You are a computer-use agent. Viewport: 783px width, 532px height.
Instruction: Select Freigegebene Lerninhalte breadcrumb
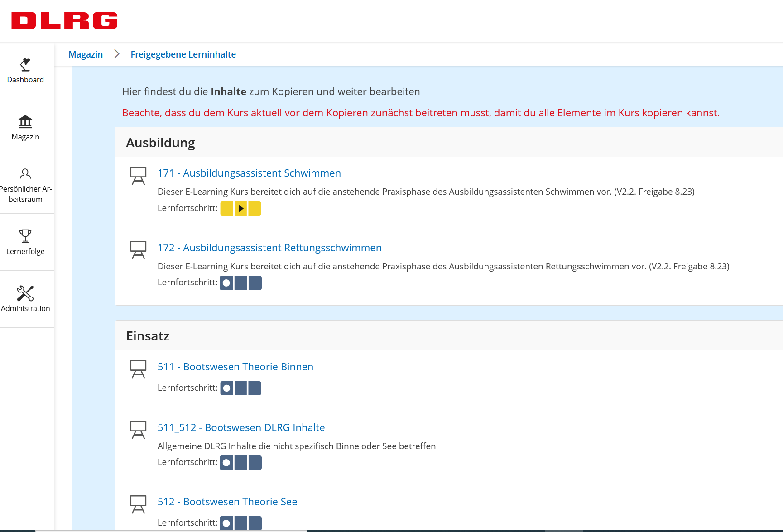(x=183, y=54)
